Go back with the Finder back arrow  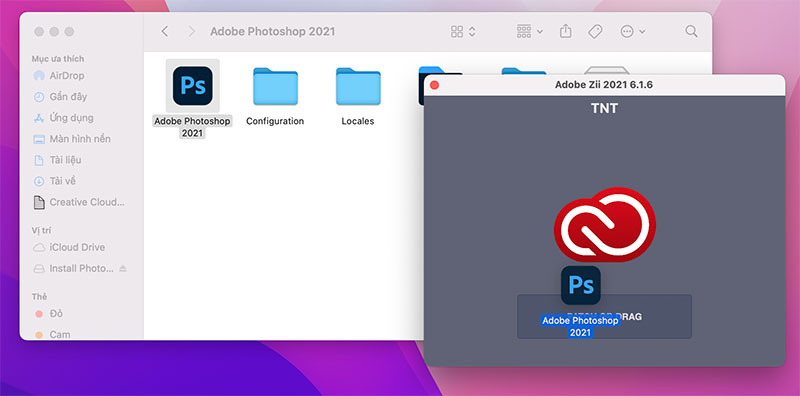click(x=164, y=32)
